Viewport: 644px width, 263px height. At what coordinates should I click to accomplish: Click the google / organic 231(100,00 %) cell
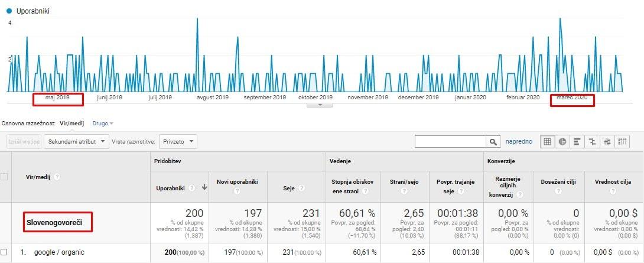pyautogui.click(x=303, y=252)
